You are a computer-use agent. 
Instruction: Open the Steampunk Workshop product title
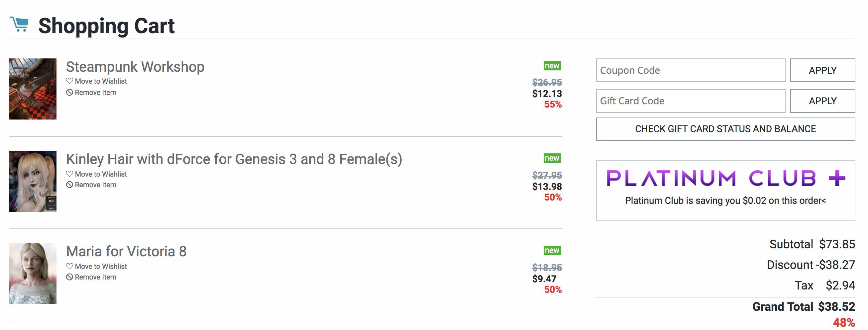pyautogui.click(x=135, y=67)
